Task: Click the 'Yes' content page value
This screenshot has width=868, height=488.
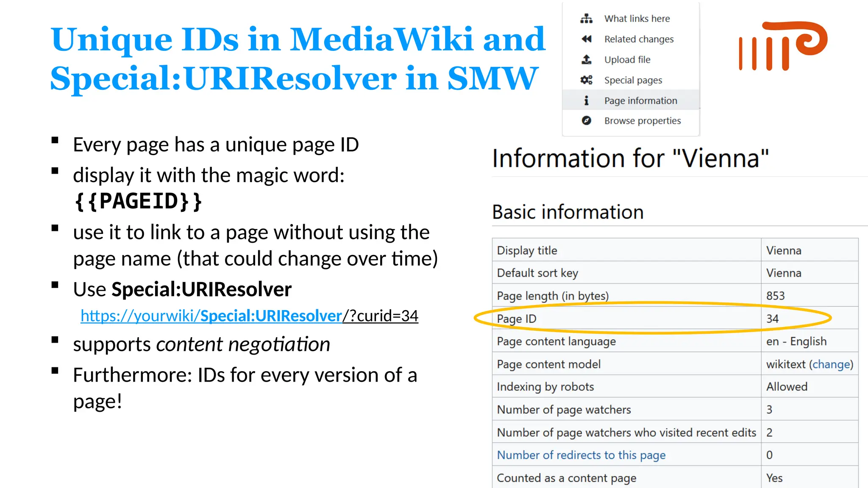Action: pyautogui.click(x=774, y=478)
